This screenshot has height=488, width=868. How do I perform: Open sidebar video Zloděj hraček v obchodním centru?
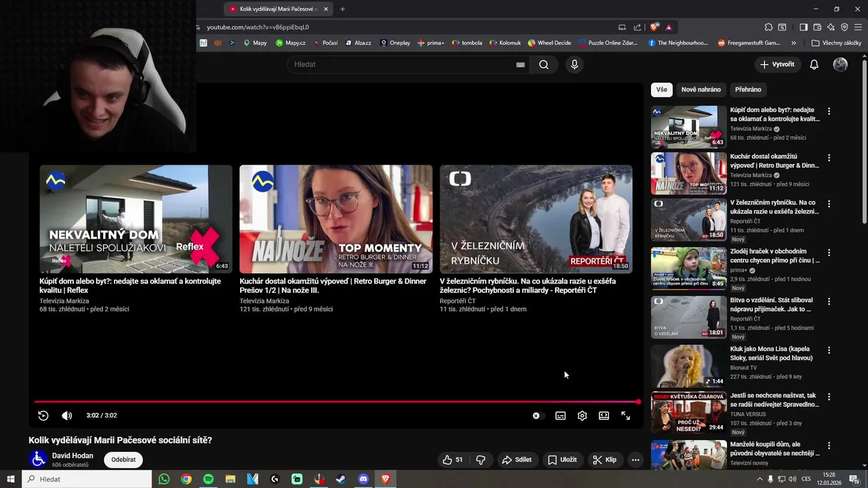775,256
